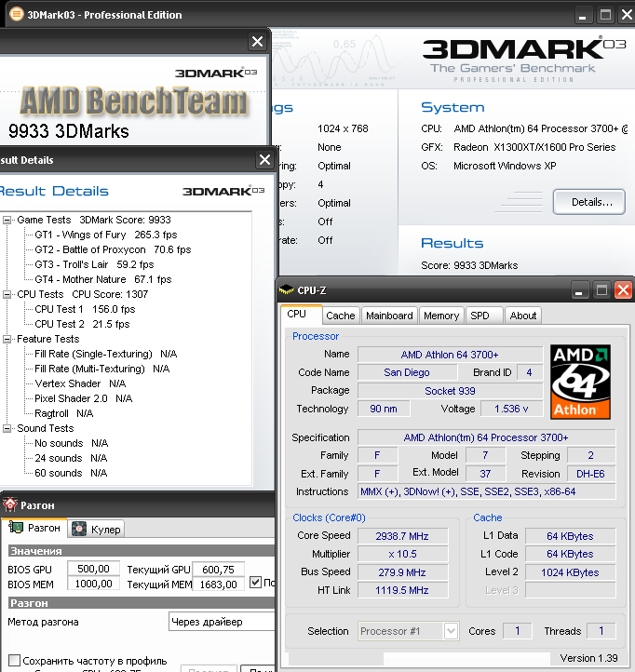Collapse the Feature Tests tree node
The height and width of the screenshot is (672, 635).
pos(7,339)
